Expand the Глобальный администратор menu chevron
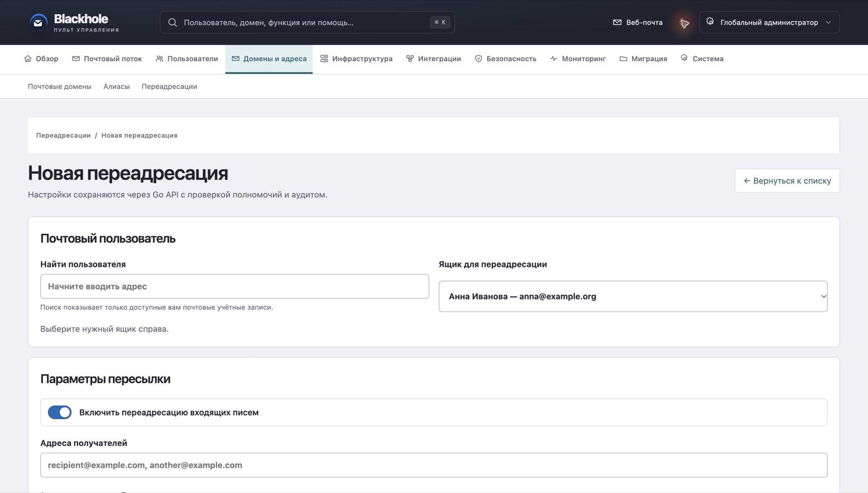 pyautogui.click(x=828, y=22)
